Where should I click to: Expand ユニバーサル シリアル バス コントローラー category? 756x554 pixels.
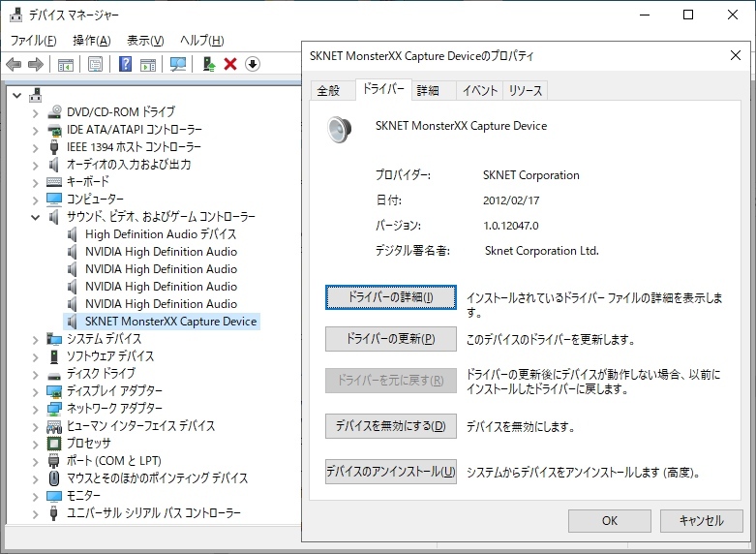35,514
